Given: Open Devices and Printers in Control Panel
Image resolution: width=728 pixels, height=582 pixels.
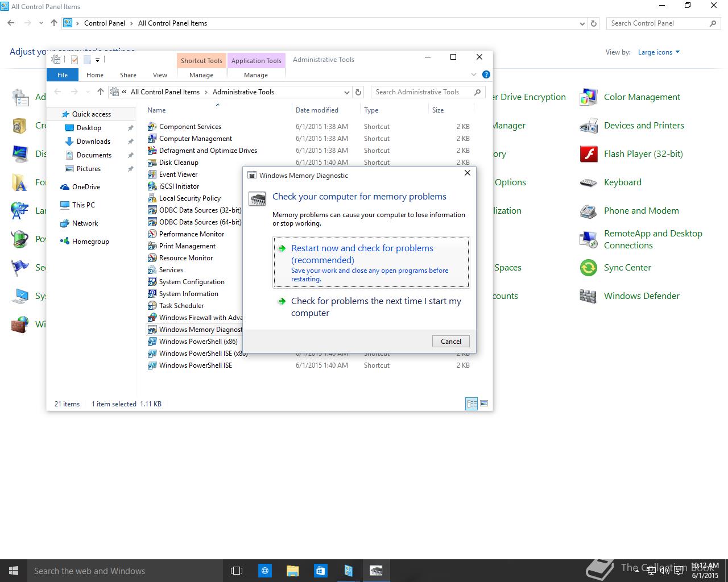Looking at the screenshot, I should point(632,126).
